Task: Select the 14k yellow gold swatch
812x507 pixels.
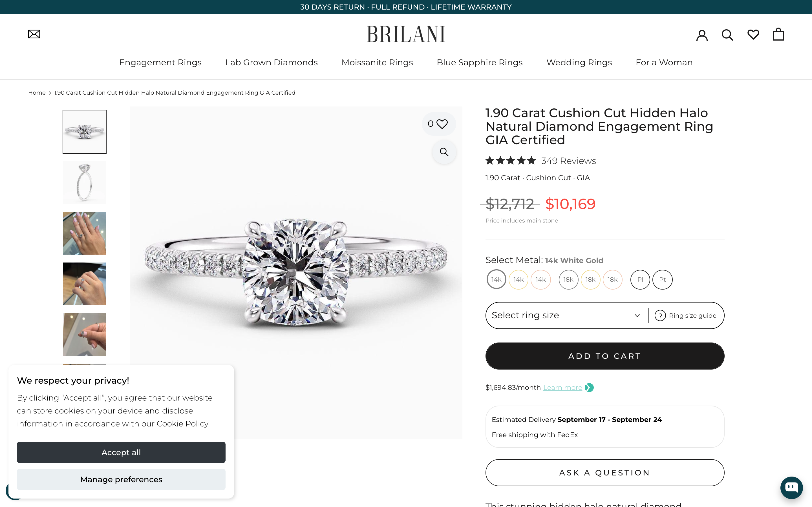Action: click(518, 279)
